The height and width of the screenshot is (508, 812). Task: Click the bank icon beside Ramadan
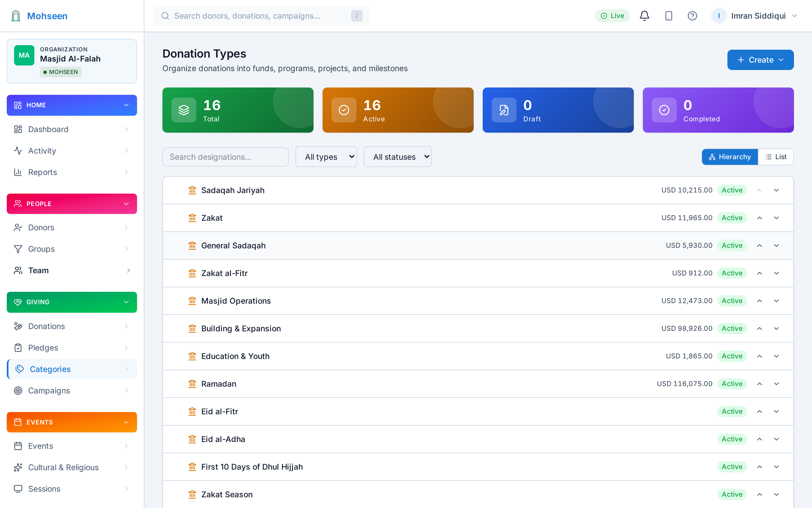point(192,384)
